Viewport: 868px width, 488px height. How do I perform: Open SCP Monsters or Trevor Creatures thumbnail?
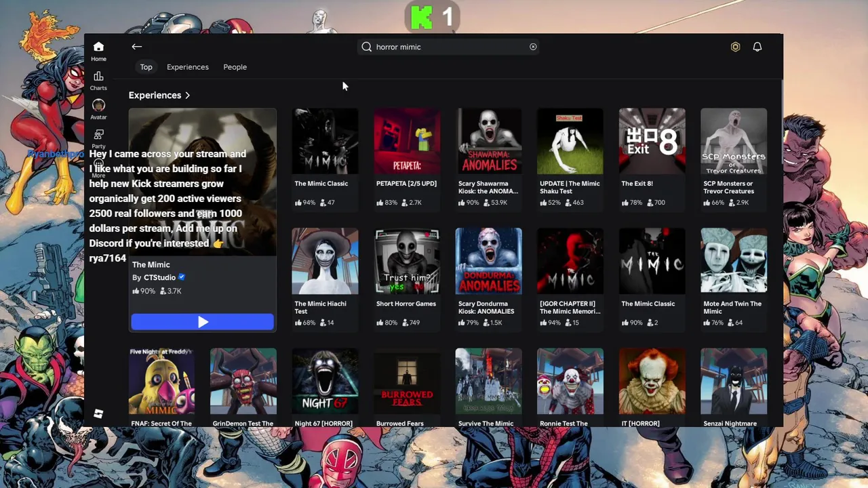734,141
